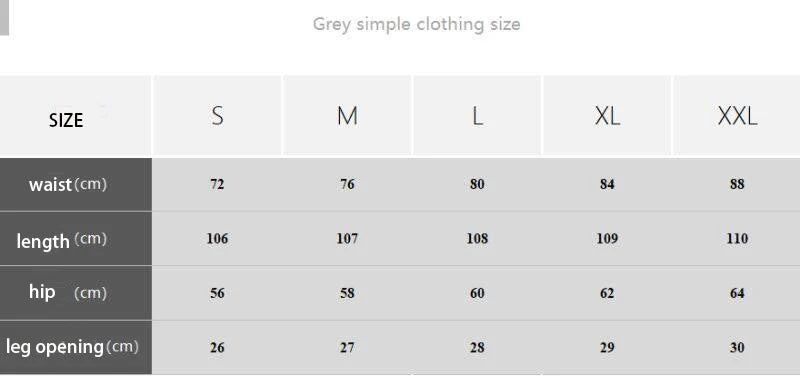The width and height of the screenshot is (800, 376).
Task: Click the SIZE header cell
Action: tap(76, 115)
